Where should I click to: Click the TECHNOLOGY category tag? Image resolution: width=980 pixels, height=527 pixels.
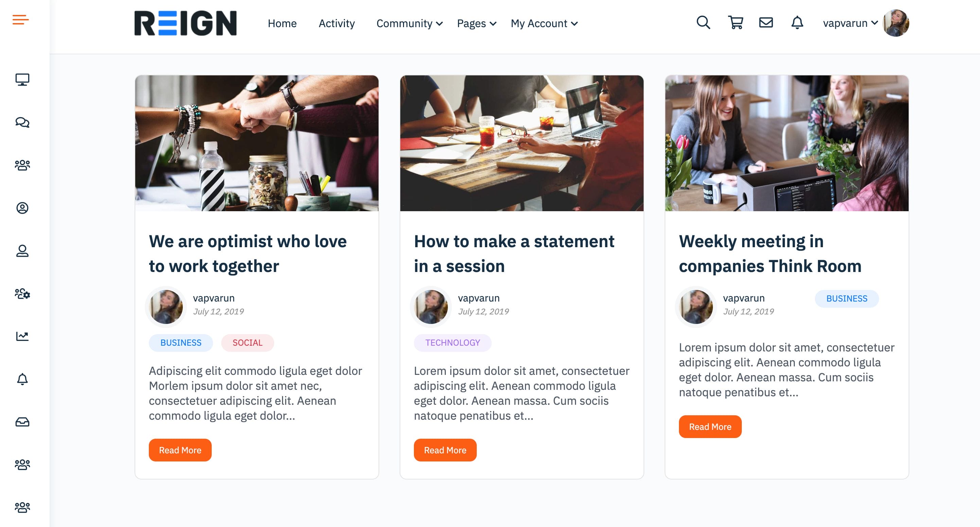pyautogui.click(x=452, y=343)
